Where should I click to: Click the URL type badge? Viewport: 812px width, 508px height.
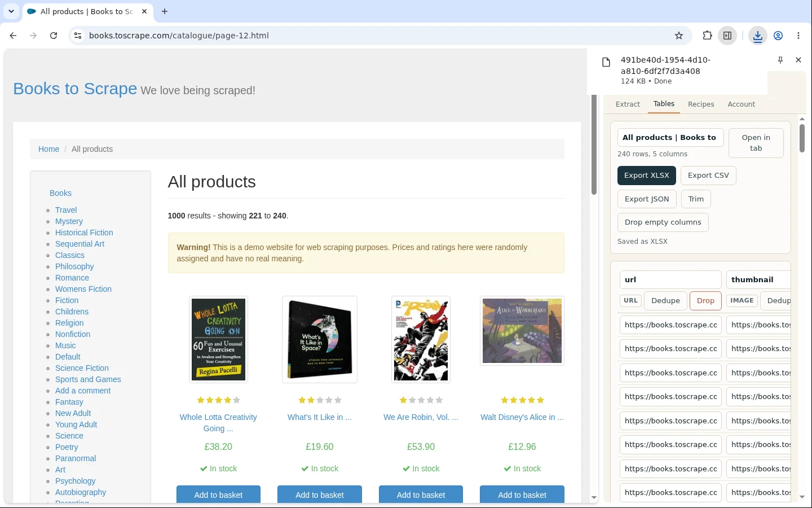630,301
